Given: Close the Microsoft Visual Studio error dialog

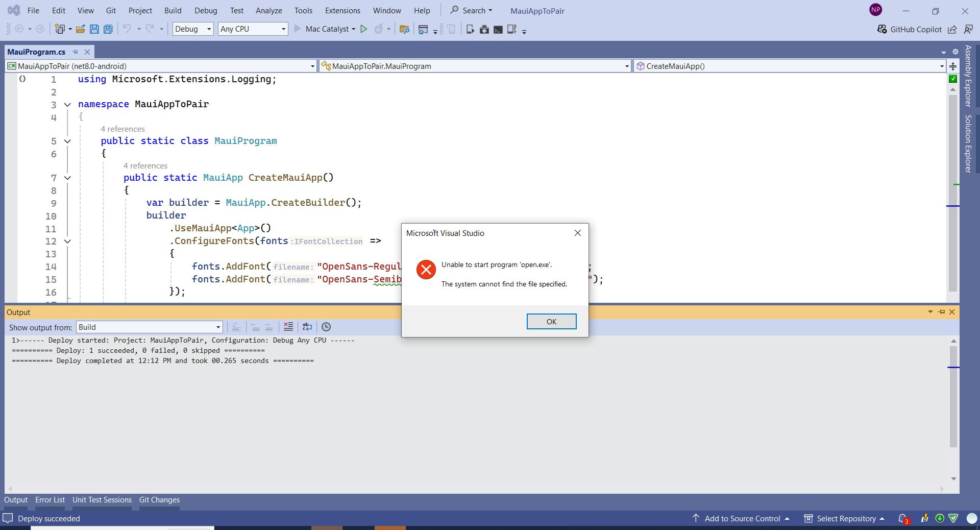Looking at the screenshot, I should point(577,233).
